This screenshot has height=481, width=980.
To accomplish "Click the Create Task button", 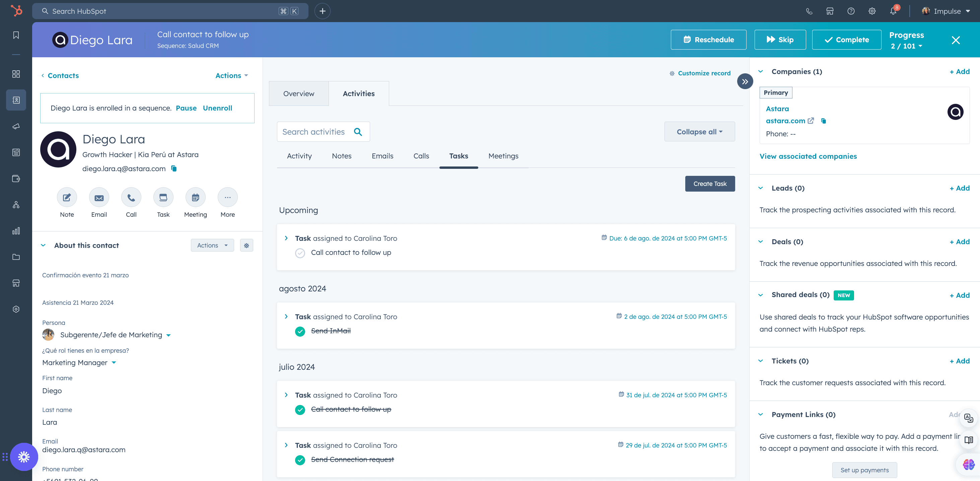I will (x=710, y=184).
